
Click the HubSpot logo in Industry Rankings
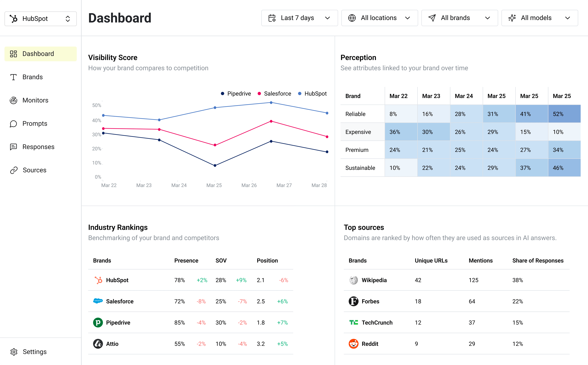pos(98,280)
